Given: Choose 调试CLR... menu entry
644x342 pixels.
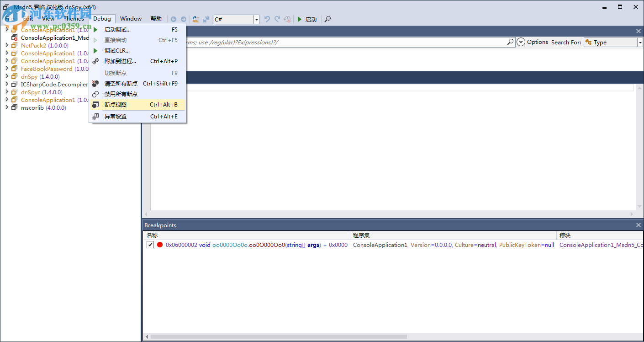Looking at the screenshot, I should pos(137,51).
